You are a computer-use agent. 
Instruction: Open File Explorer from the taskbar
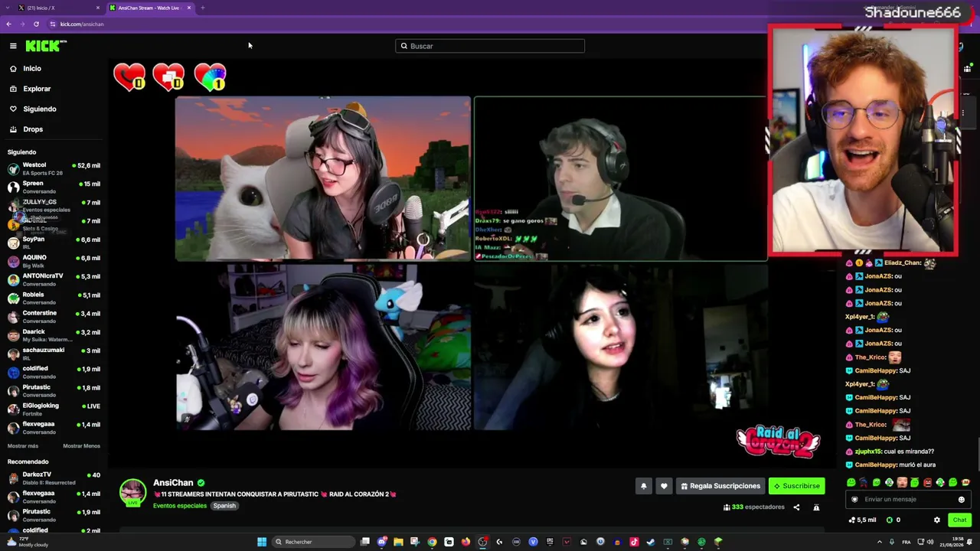[398, 542]
